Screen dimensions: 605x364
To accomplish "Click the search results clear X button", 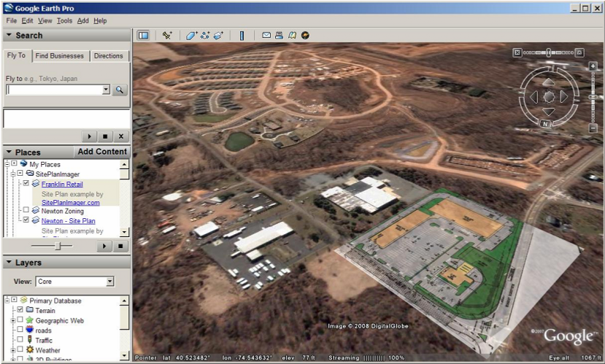I will pyautogui.click(x=120, y=136).
